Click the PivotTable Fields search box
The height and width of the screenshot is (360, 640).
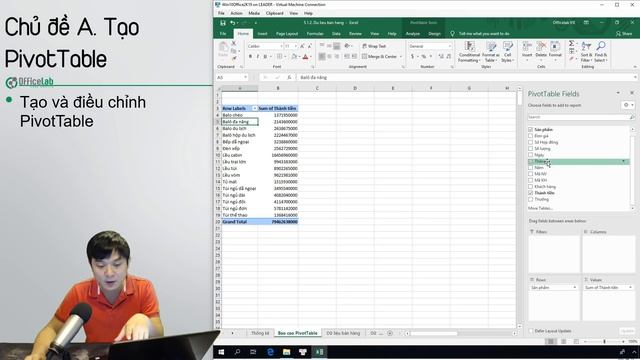pos(581,117)
